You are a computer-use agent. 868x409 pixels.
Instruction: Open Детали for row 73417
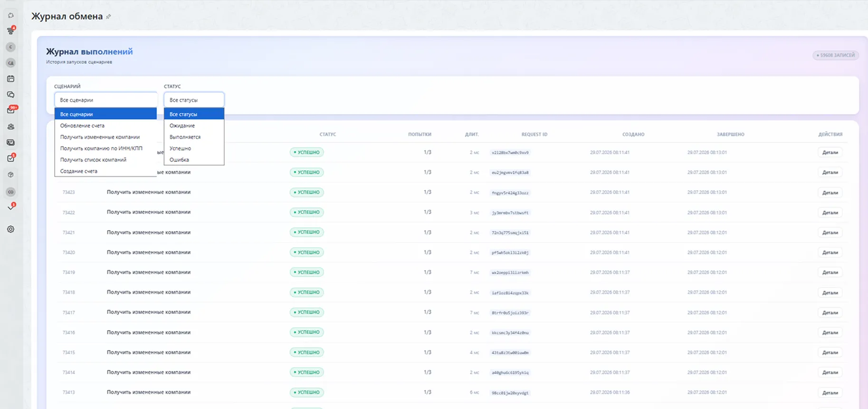tap(830, 312)
